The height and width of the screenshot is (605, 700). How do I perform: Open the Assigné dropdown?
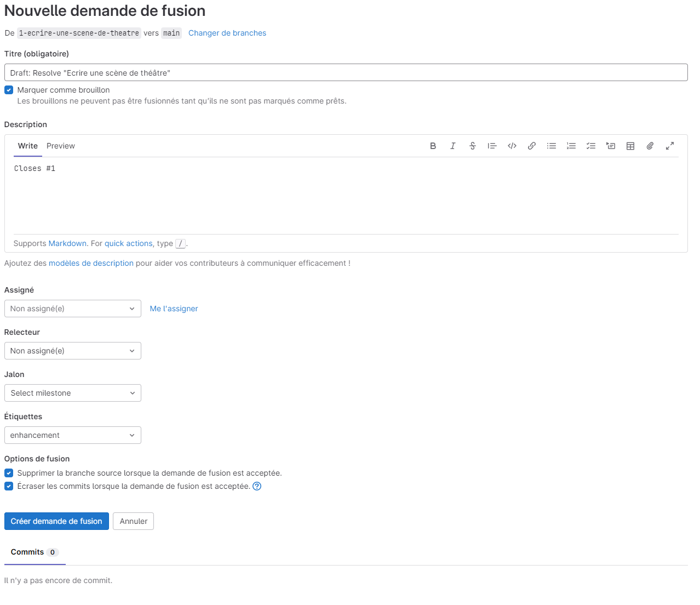pyautogui.click(x=72, y=309)
